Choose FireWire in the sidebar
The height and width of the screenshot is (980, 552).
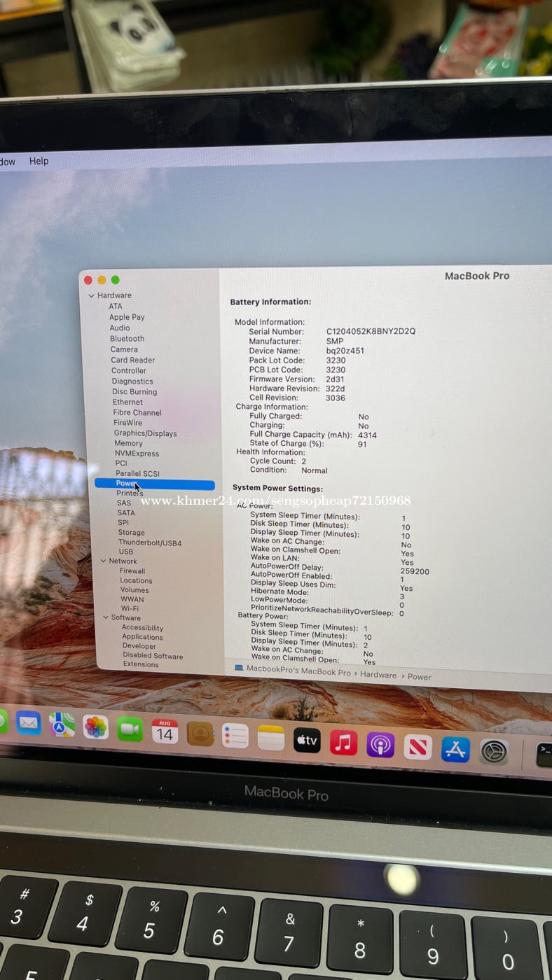tap(127, 423)
